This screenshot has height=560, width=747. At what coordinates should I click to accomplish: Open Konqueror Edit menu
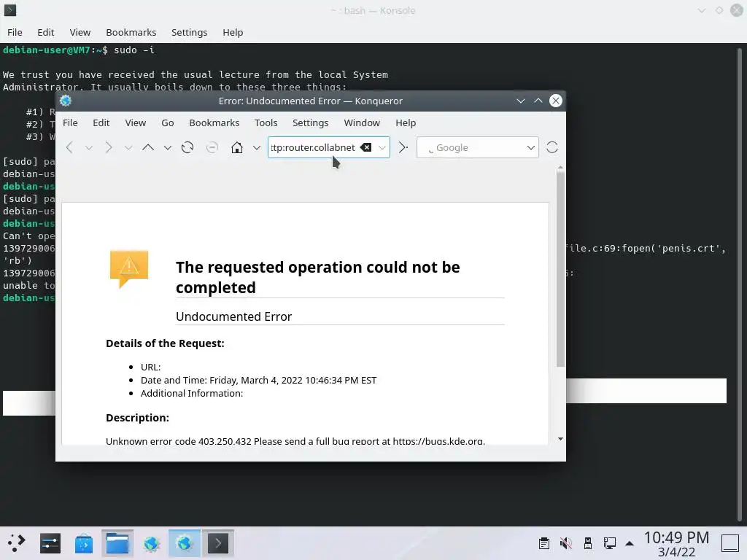[x=101, y=122]
